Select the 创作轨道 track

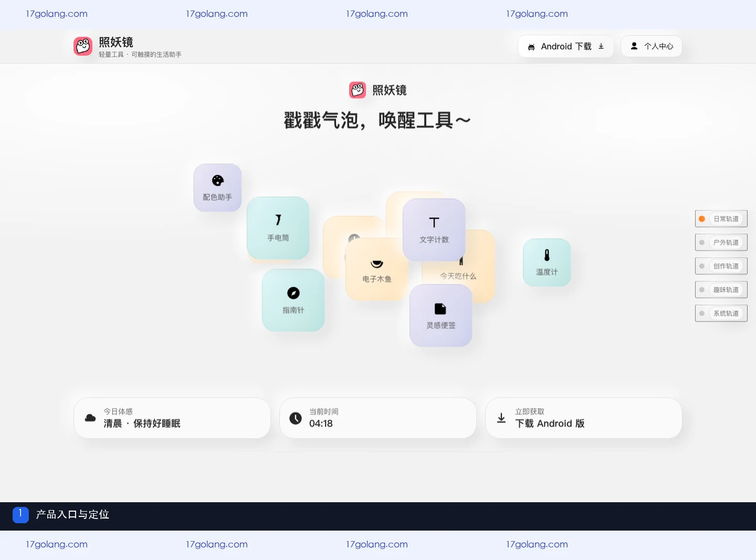click(x=721, y=266)
